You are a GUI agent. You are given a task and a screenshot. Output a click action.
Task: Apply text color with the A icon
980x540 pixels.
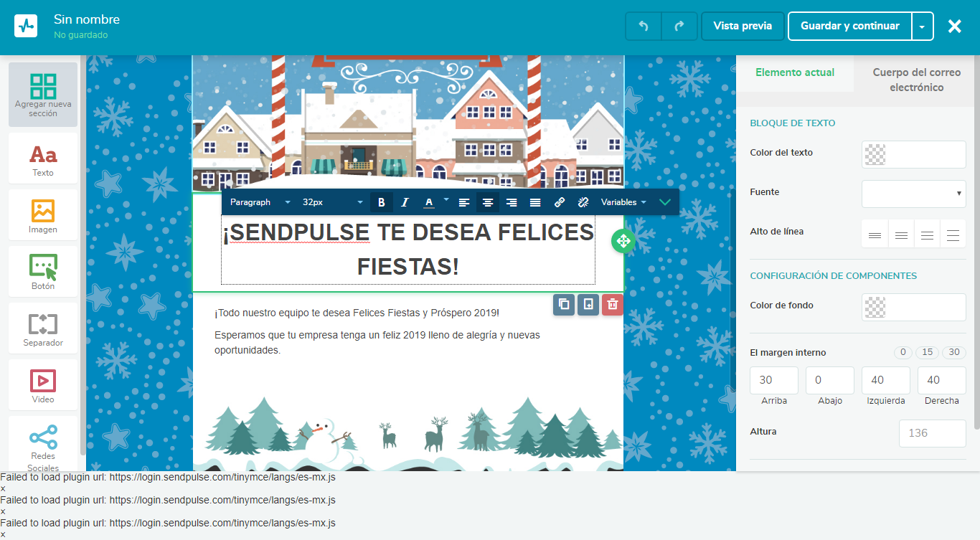429,202
